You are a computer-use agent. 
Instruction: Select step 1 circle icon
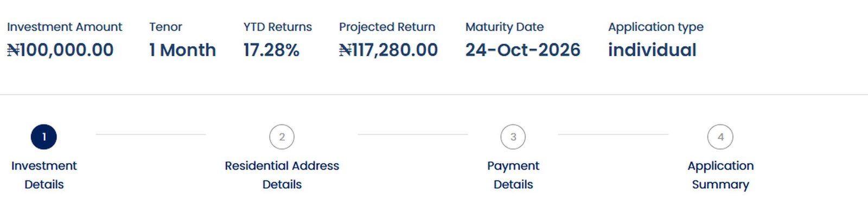point(44,137)
